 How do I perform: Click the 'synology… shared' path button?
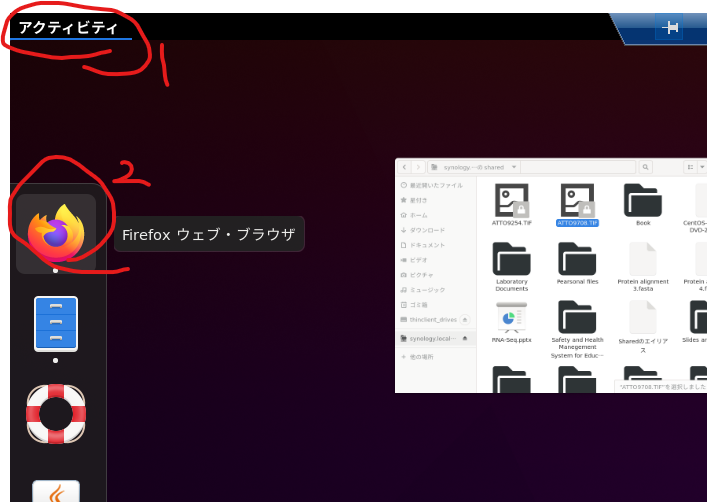[474, 167]
